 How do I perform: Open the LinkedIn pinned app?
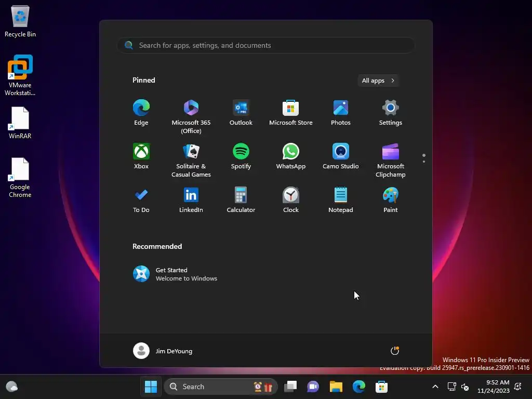point(191,200)
